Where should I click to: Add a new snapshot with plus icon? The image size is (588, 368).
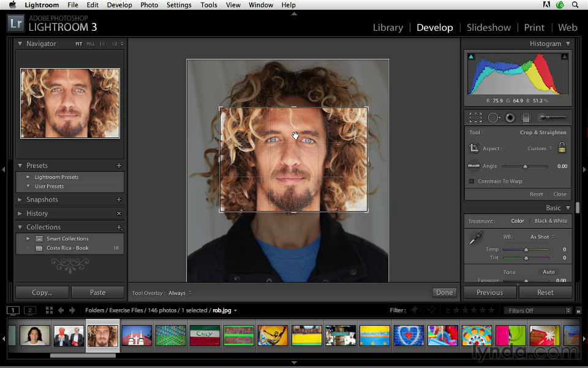(x=119, y=200)
